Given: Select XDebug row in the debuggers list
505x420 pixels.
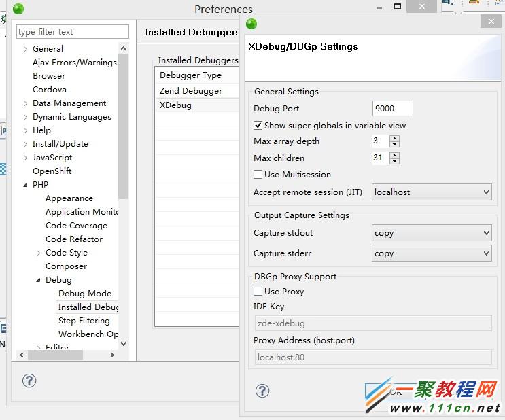Looking at the screenshot, I should 197,105.
